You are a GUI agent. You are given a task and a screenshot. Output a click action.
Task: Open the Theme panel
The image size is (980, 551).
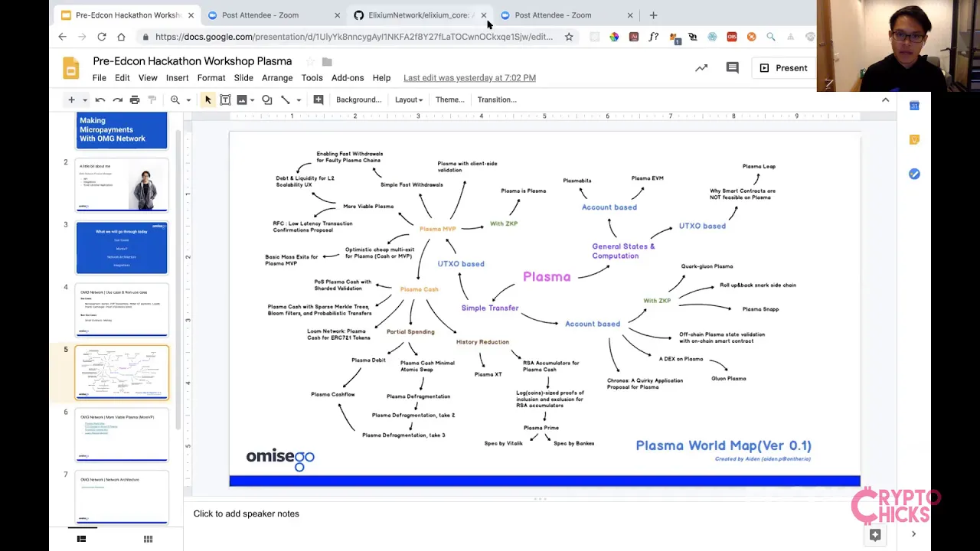pos(449,99)
